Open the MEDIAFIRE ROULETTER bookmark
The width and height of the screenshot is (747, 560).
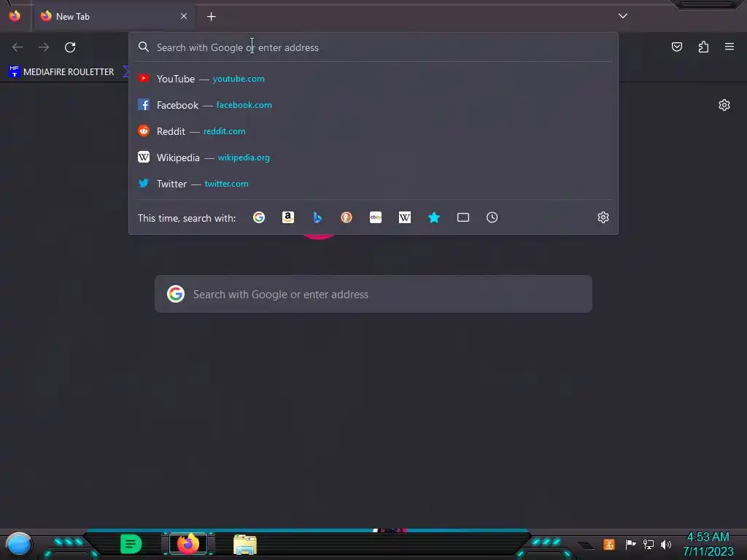tap(61, 72)
